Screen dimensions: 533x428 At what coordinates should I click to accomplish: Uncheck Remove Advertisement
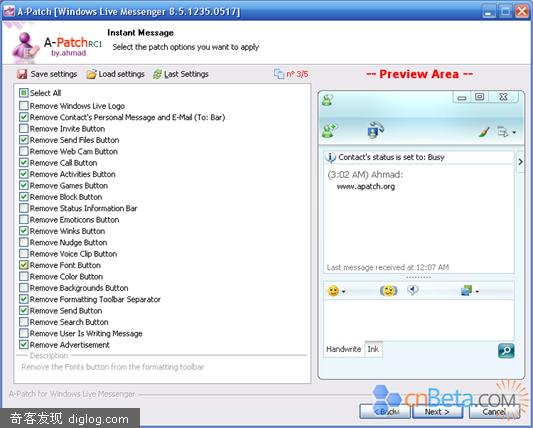point(23,344)
